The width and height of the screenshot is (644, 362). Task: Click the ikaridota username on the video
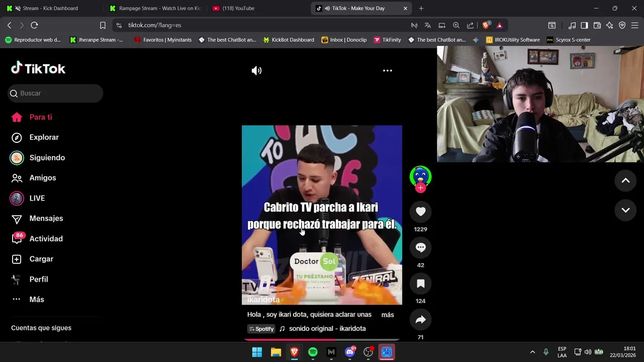263,300
